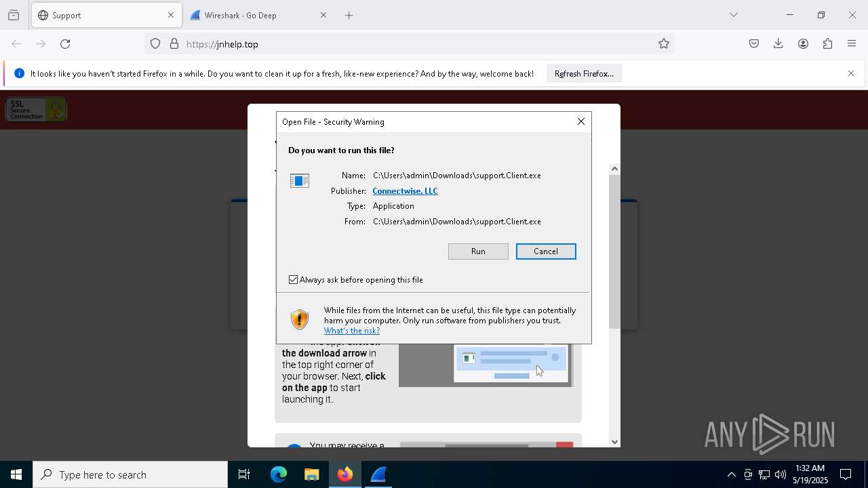The width and height of the screenshot is (868, 488).
Task: Click the SSL Secure Connection badge
Action: [x=36, y=110]
